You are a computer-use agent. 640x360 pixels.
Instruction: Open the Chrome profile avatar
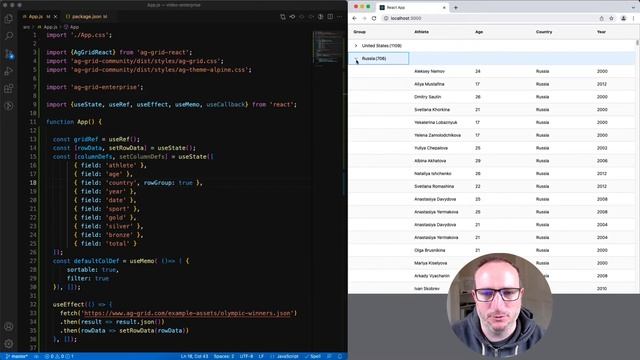click(623, 18)
